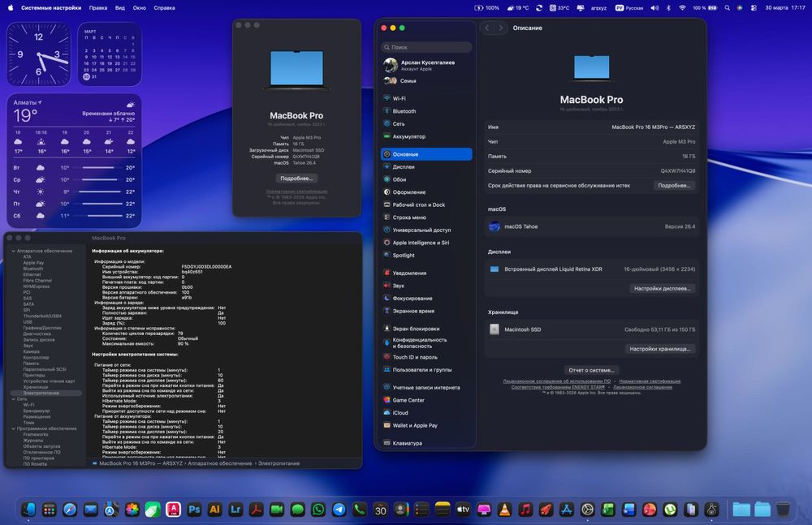Open Справка menu
812x525 pixels.
(164, 8)
